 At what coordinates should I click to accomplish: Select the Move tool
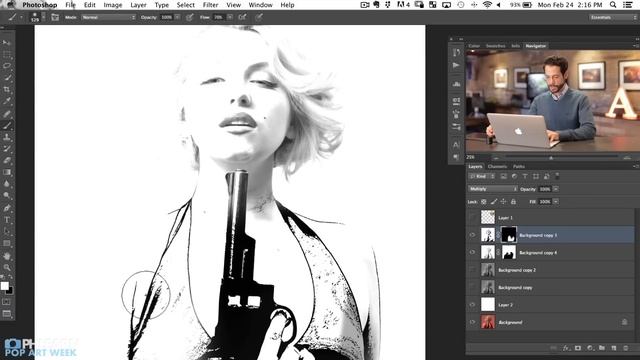(7, 43)
